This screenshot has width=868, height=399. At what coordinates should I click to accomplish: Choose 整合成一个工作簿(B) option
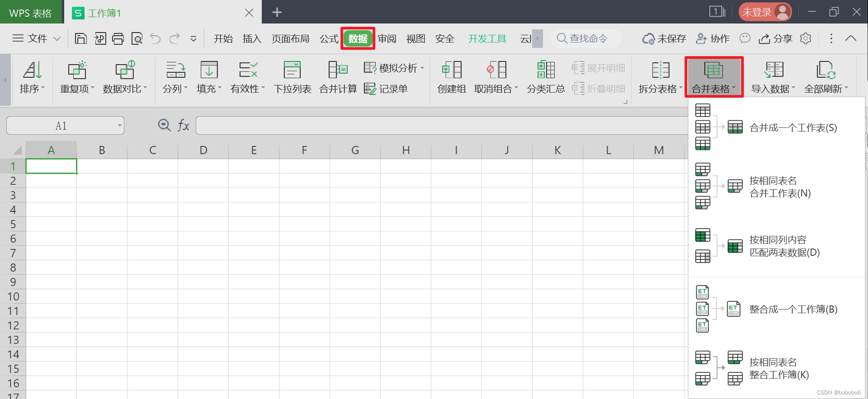tap(776, 310)
